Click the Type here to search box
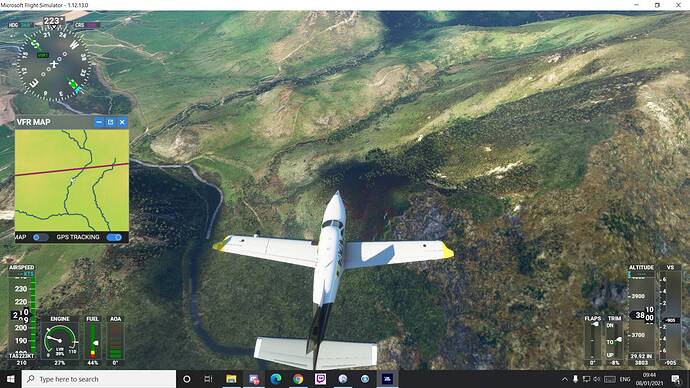Screen dimensions: 690x388 [x=99, y=379]
